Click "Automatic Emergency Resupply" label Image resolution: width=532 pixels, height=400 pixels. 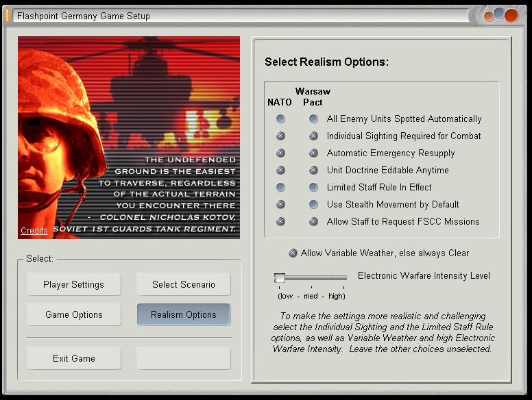(x=391, y=153)
